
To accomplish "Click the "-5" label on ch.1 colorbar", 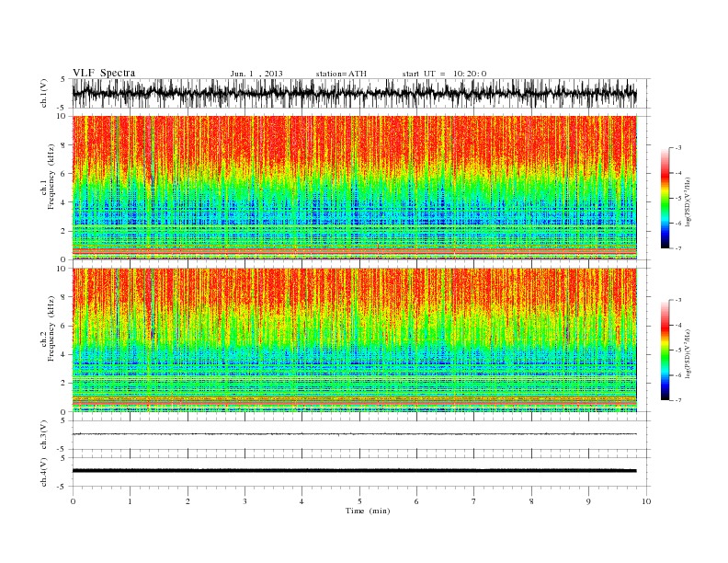I will click(678, 199).
